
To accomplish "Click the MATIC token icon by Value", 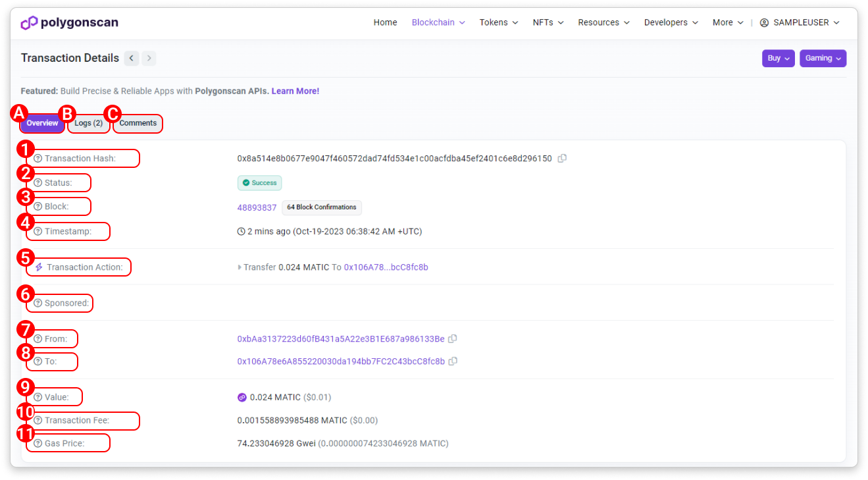I will 242,398.
